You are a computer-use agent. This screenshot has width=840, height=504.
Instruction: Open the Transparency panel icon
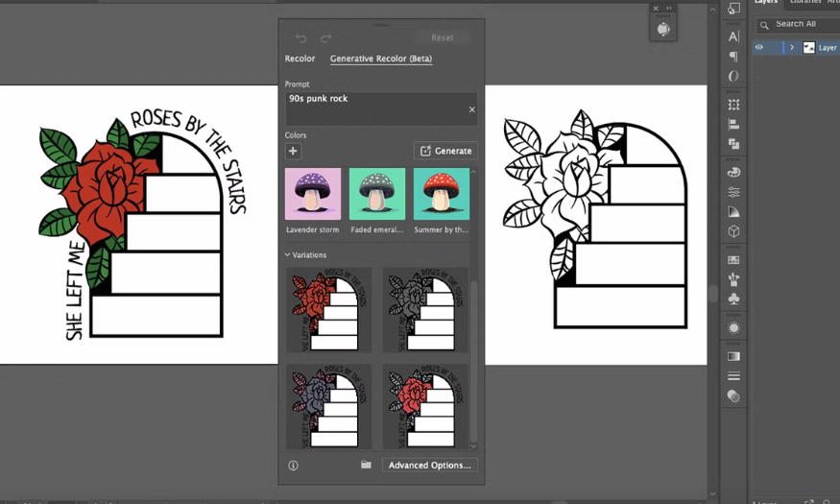point(733,396)
